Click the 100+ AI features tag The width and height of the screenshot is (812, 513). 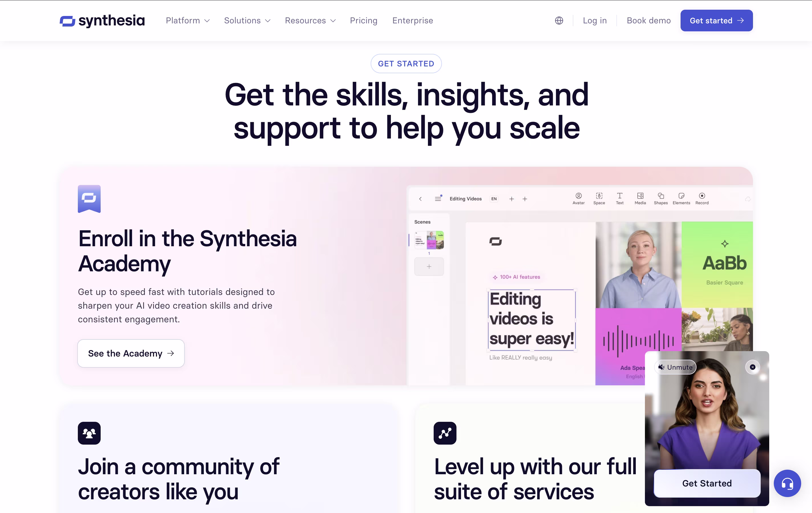coord(516,277)
